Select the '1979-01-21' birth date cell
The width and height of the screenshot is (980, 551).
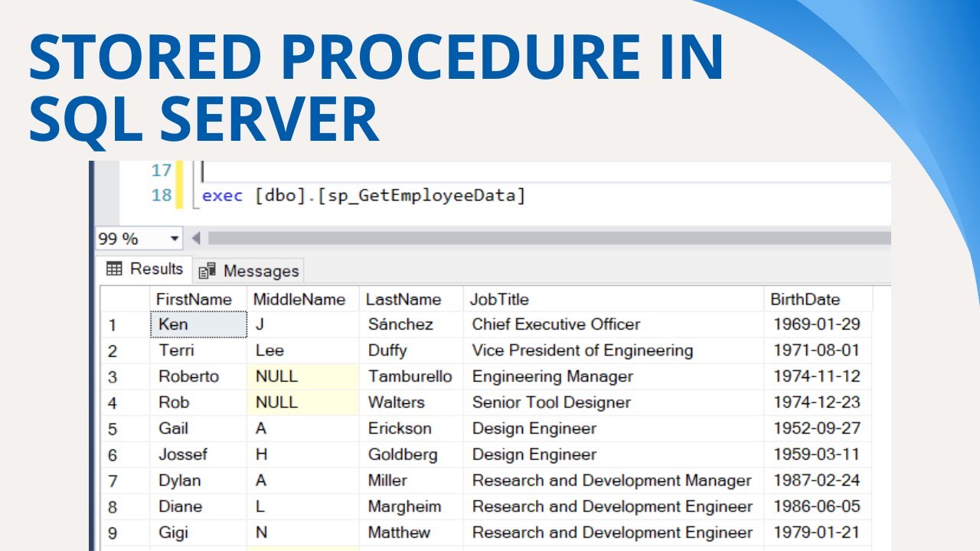pyautogui.click(x=818, y=533)
